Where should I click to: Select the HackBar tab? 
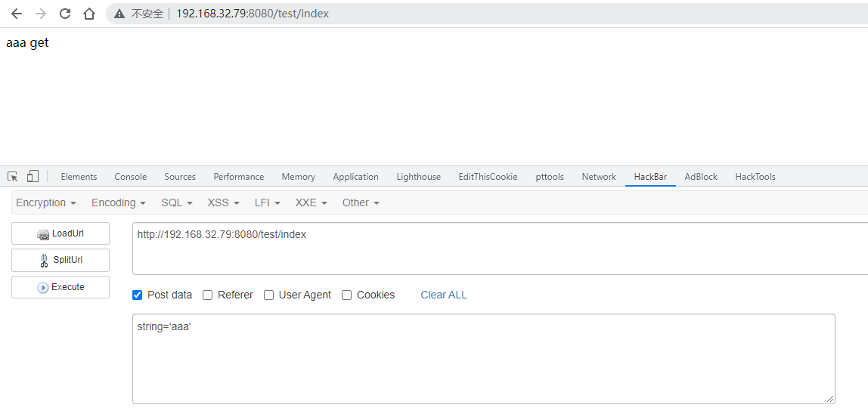click(650, 177)
